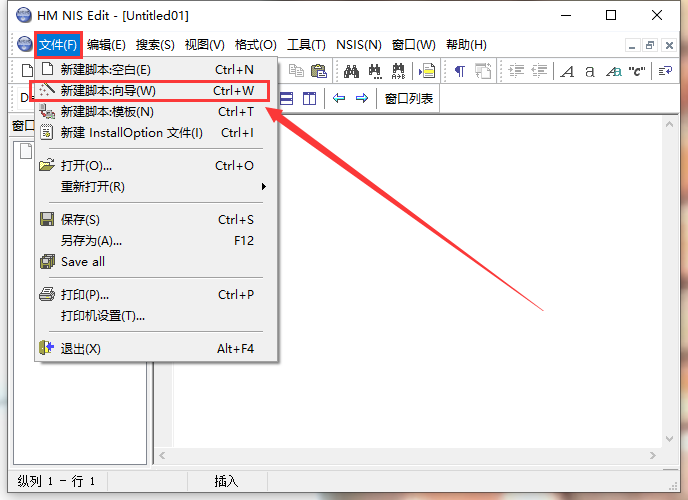Open the 格式(O) menu
This screenshot has height=500, width=688.
255,44
